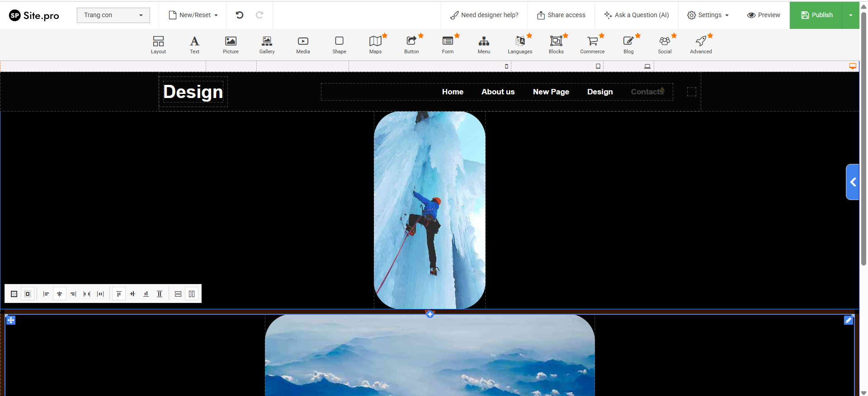Click the undo arrow
This screenshot has height=396, width=868.
click(x=240, y=15)
